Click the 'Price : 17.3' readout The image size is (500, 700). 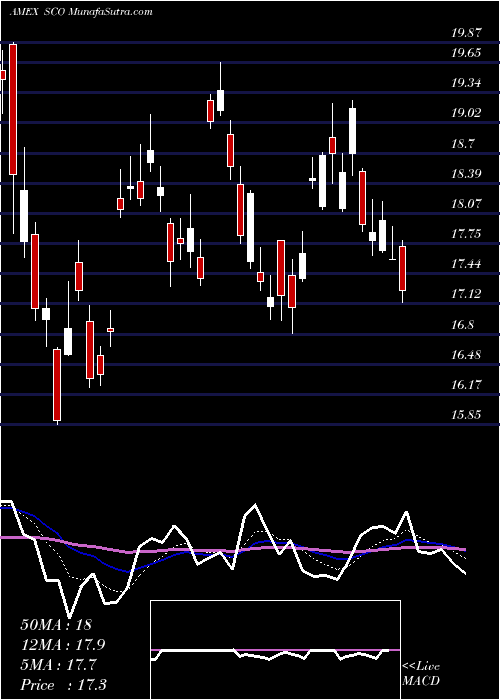(63, 685)
